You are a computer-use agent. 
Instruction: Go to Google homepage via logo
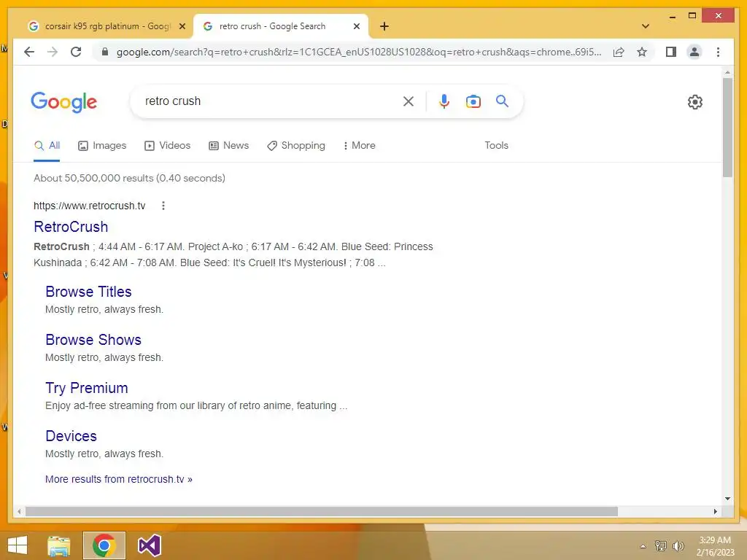(x=64, y=102)
